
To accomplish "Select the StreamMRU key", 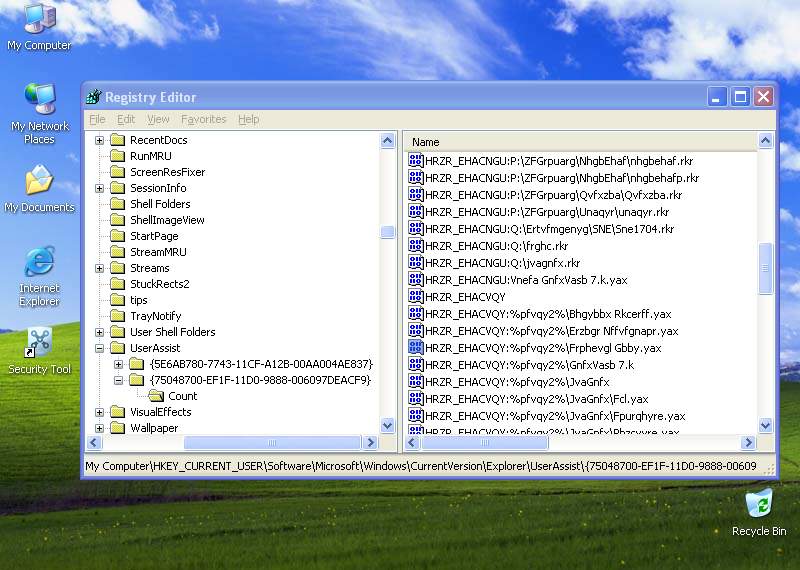I will pos(158,252).
